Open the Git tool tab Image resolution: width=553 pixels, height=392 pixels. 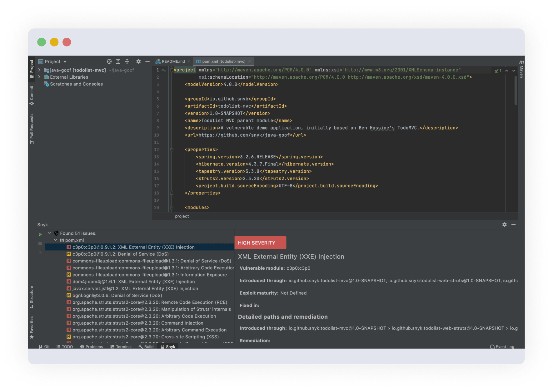44,346
